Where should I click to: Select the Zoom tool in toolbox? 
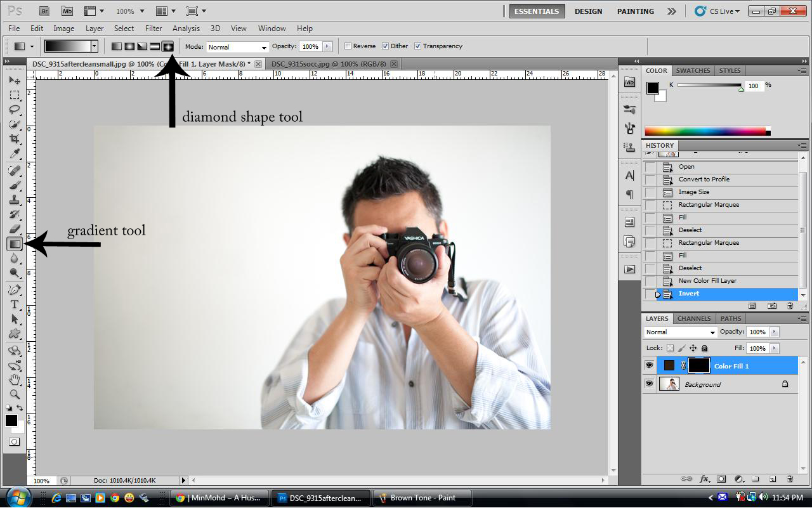pyautogui.click(x=14, y=394)
